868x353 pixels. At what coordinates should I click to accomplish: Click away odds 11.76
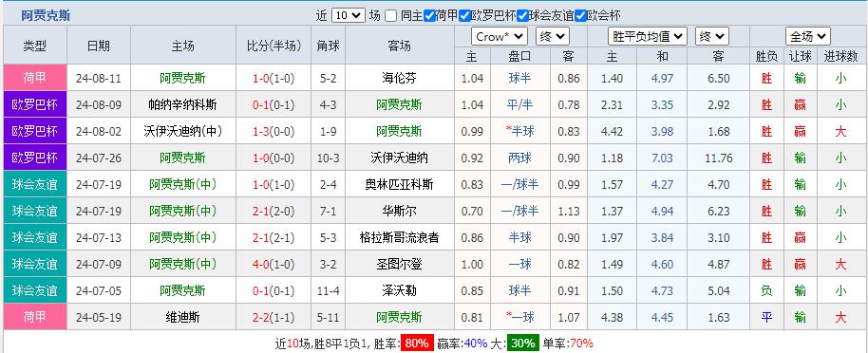(719, 158)
